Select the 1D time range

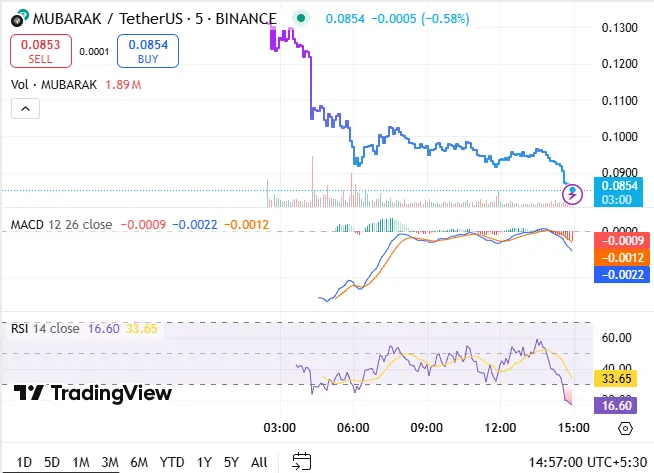pyautogui.click(x=25, y=461)
